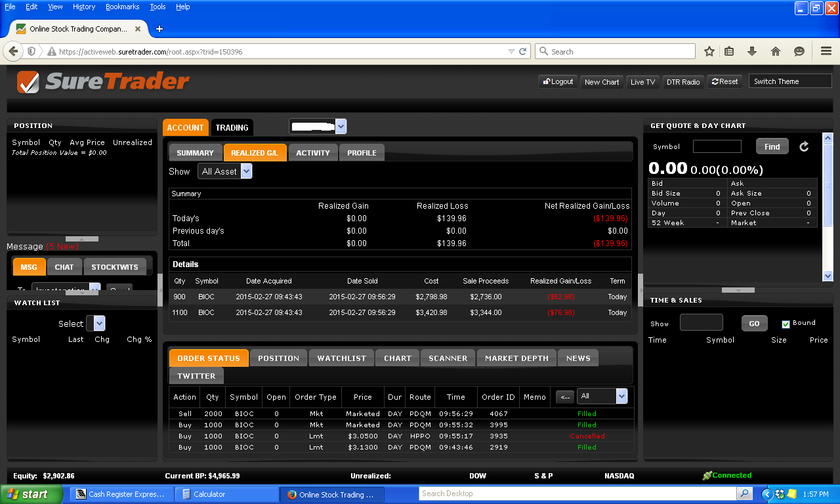Open the Scanner tab
Viewport: 840px width, 504px height.
448,358
